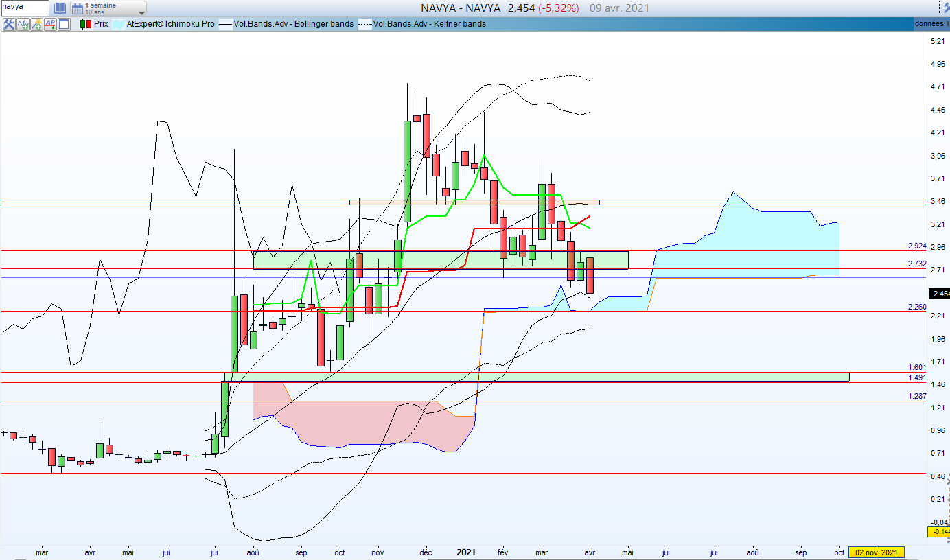Click the 5,21 value on price axis
The height and width of the screenshot is (560, 950).
click(938, 42)
